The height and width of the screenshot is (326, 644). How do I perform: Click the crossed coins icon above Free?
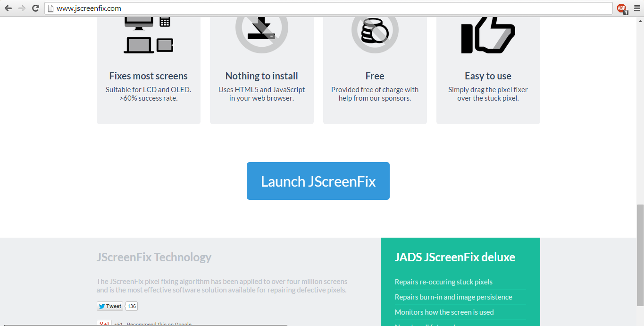click(x=375, y=34)
